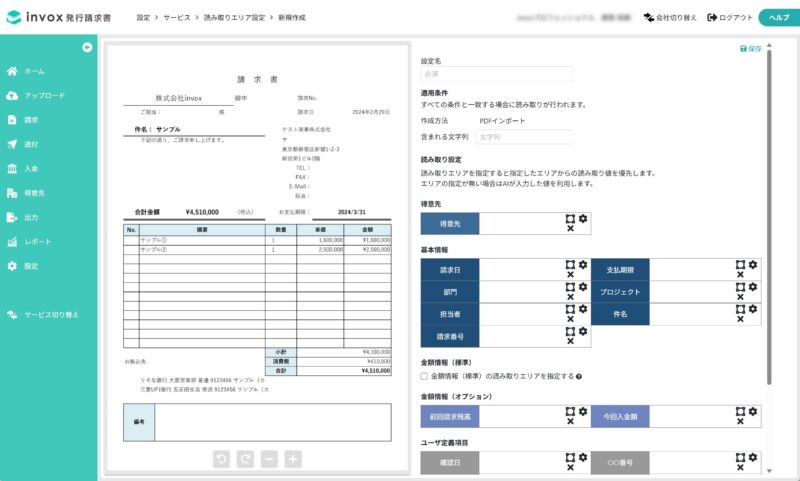800x481 pixels.
Task: Open gear settings for 担当者 field
Action: 583,309
